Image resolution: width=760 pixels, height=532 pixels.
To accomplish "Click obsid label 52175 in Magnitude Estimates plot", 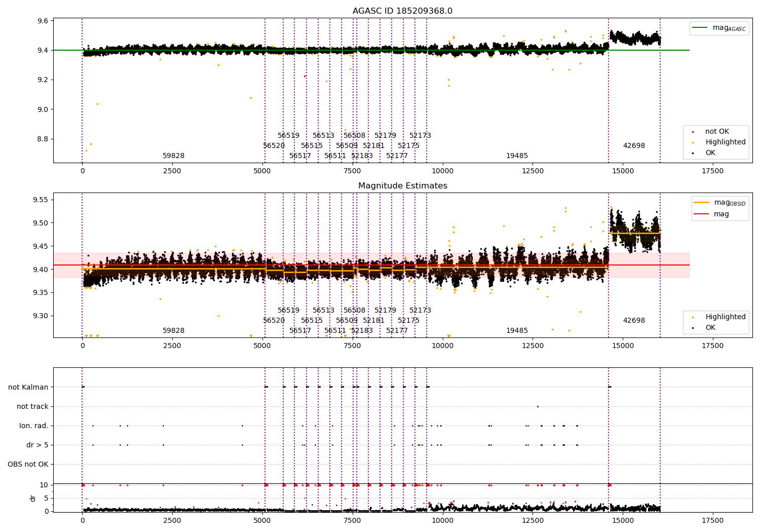I will tap(408, 321).
